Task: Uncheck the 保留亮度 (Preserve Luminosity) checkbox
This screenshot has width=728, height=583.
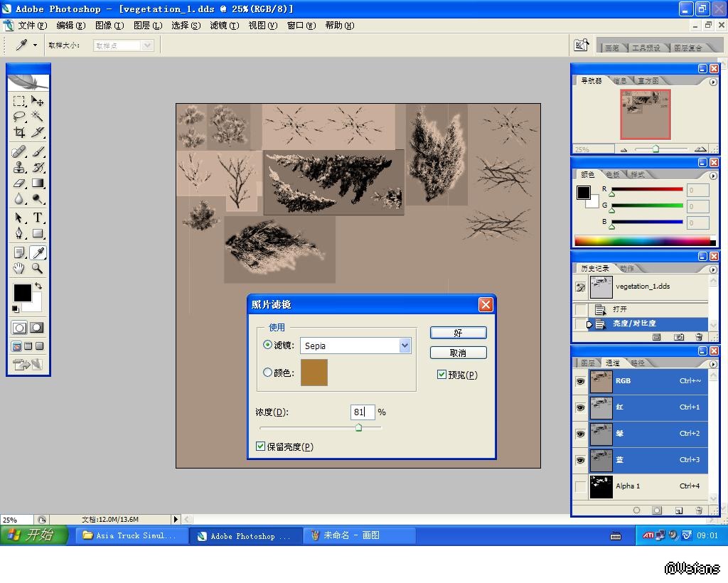Action: coord(261,446)
